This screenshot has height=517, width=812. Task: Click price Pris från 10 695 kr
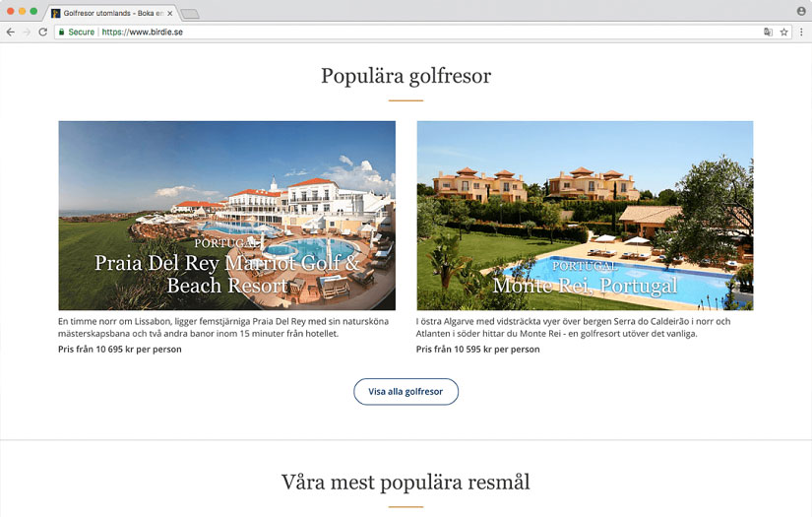click(120, 350)
